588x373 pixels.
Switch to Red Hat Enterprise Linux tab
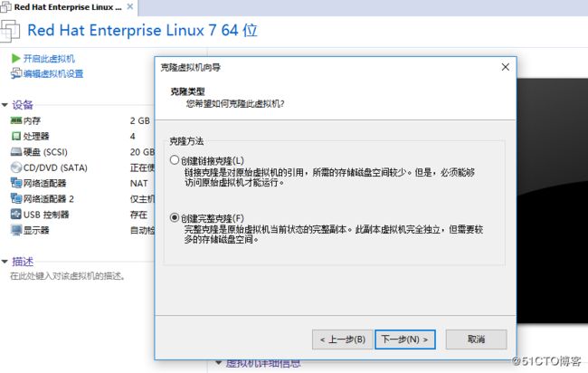62,7
